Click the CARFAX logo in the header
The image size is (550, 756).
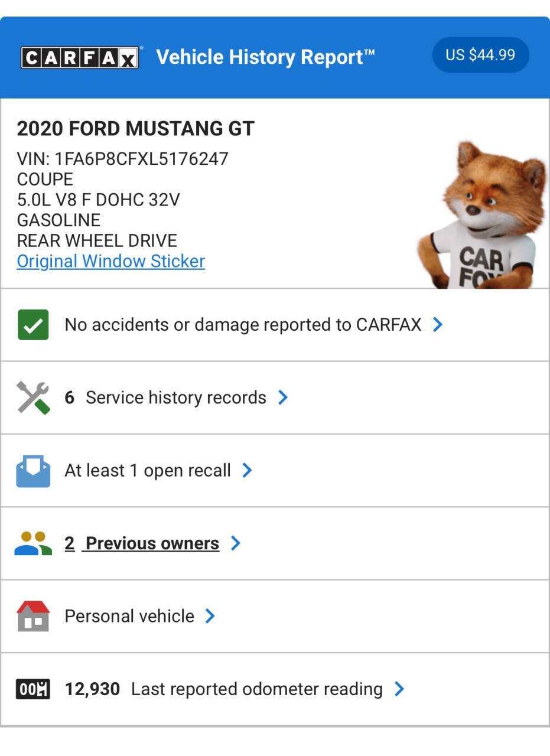tap(80, 56)
